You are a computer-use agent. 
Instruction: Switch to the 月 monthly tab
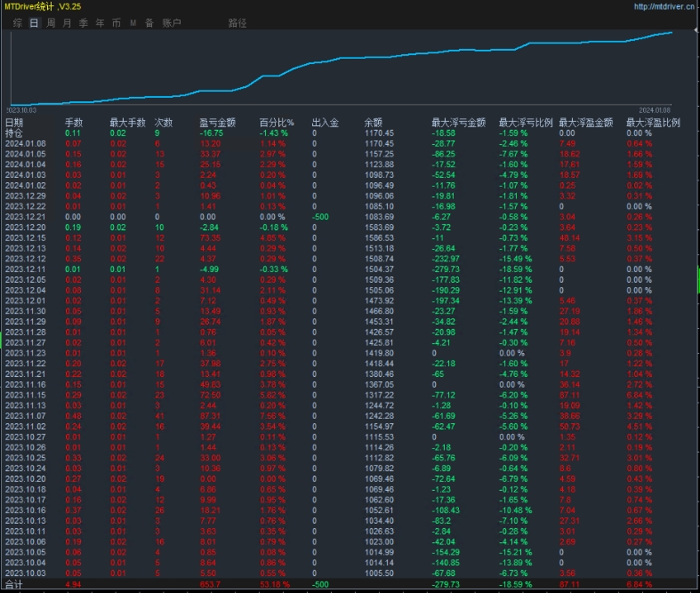click(67, 23)
